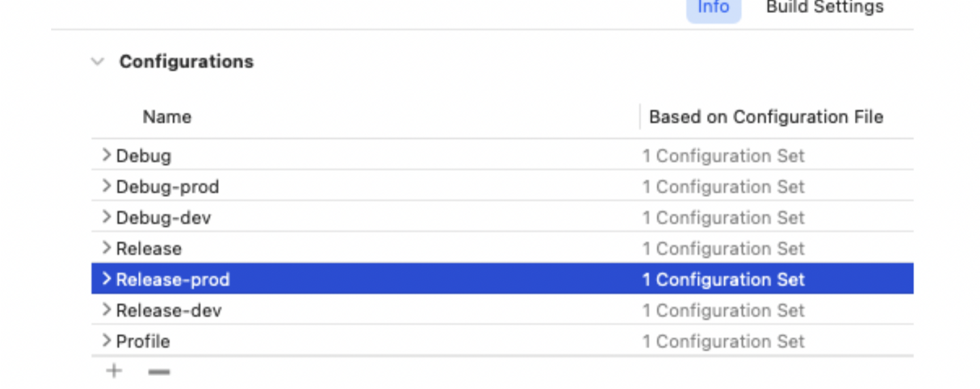Expand the selected Release-prod chevron
980x389 pixels.
click(x=106, y=279)
